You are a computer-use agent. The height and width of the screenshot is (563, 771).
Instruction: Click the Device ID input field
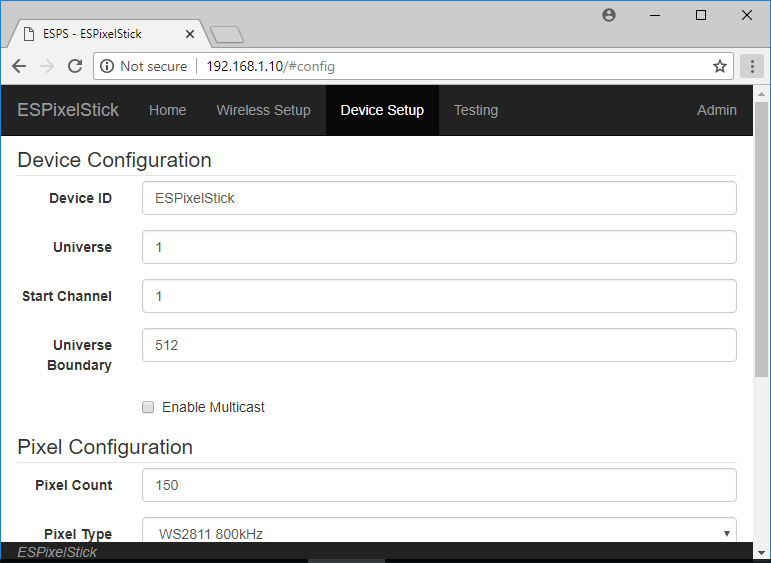(x=439, y=198)
